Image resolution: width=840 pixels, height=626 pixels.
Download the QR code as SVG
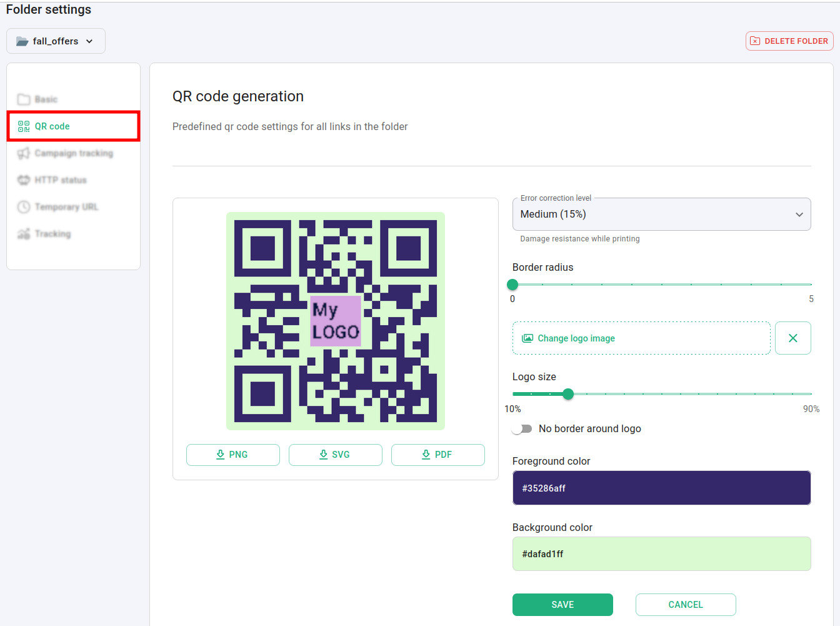[335, 455]
